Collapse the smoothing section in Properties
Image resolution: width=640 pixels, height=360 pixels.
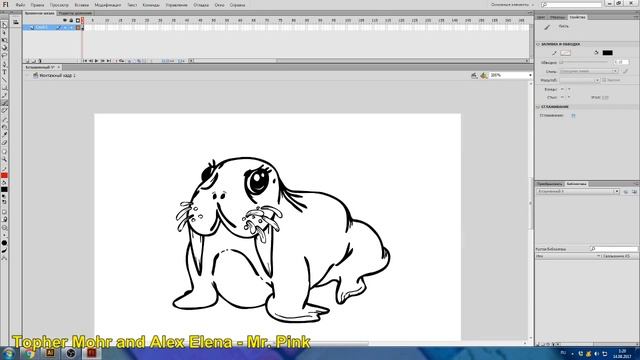538,107
